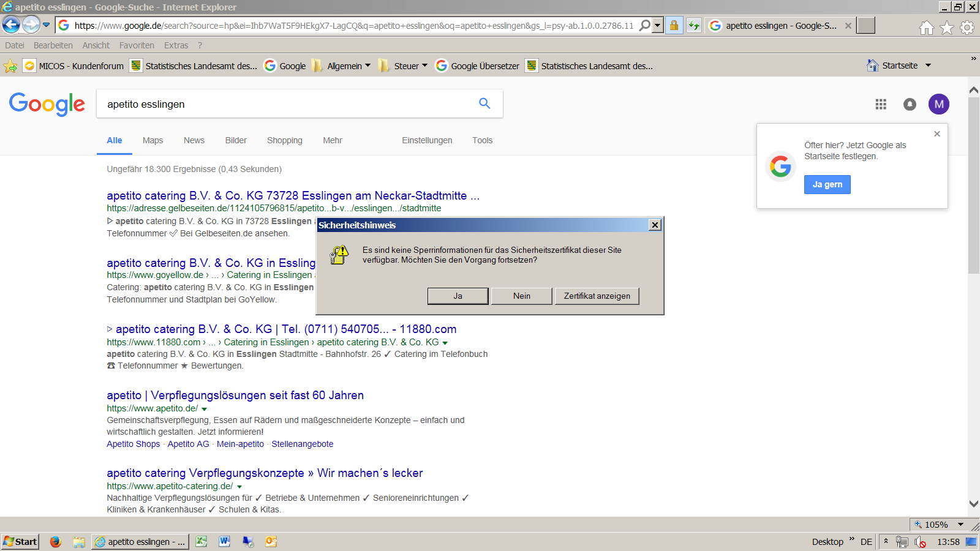980x551 pixels.
Task: Click Nein in the security dialog
Action: click(x=522, y=296)
